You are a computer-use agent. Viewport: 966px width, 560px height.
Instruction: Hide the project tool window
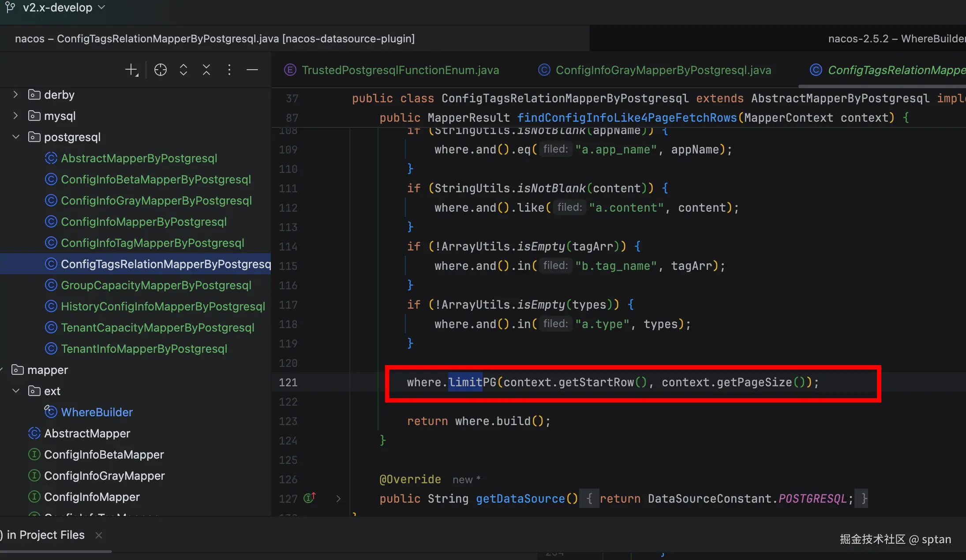tap(252, 70)
